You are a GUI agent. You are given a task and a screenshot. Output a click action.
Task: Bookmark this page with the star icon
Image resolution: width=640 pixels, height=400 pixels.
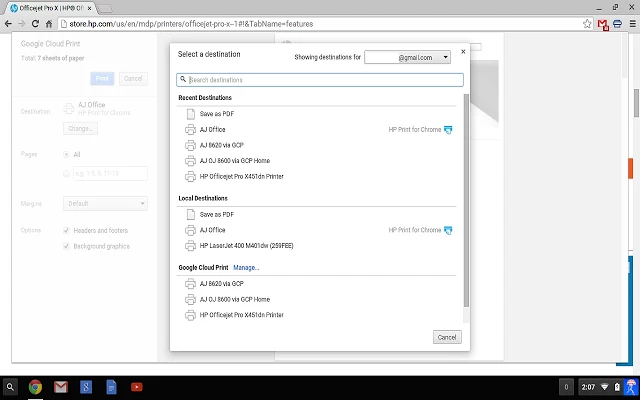[x=584, y=25]
